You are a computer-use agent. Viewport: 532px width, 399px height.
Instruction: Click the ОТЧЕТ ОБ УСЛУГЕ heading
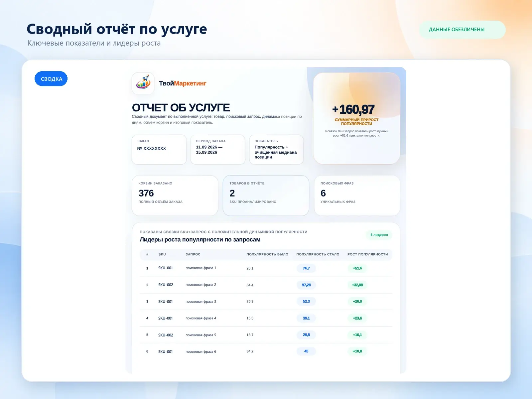[x=181, y=108]
